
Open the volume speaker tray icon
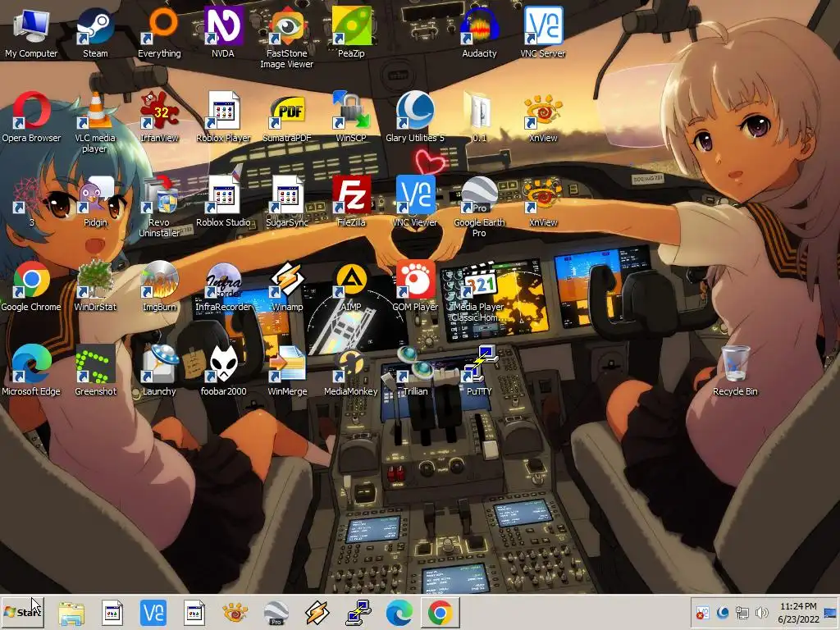(761, 612)
